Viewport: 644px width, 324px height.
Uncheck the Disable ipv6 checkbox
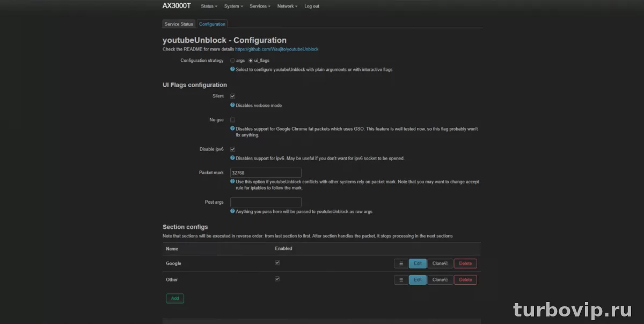233,149
